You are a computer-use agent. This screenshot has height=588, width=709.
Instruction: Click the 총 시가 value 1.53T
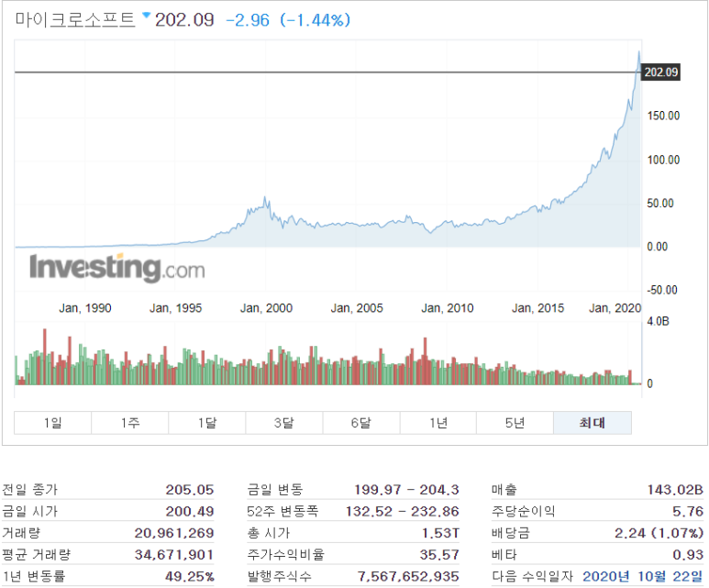(x=440, y=533)
